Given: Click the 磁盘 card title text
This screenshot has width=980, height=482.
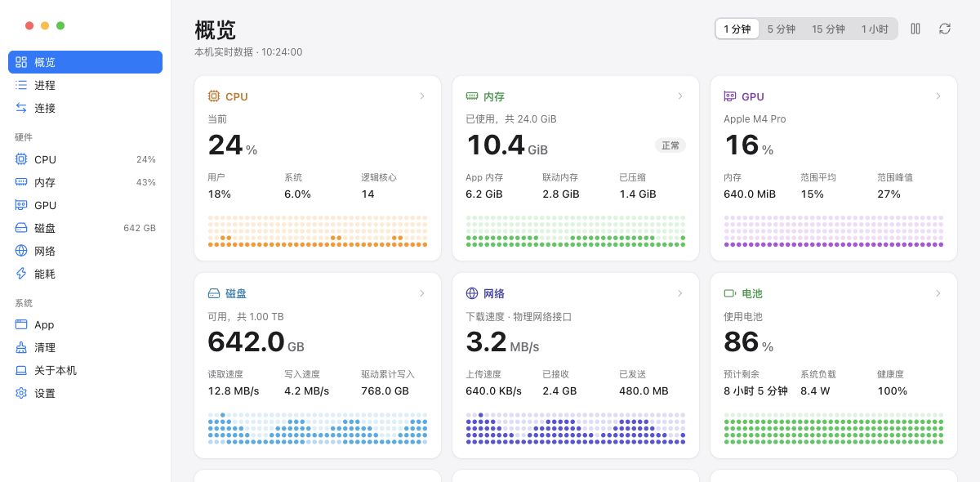Looking at the screenshot, I should tap(236, 293).
